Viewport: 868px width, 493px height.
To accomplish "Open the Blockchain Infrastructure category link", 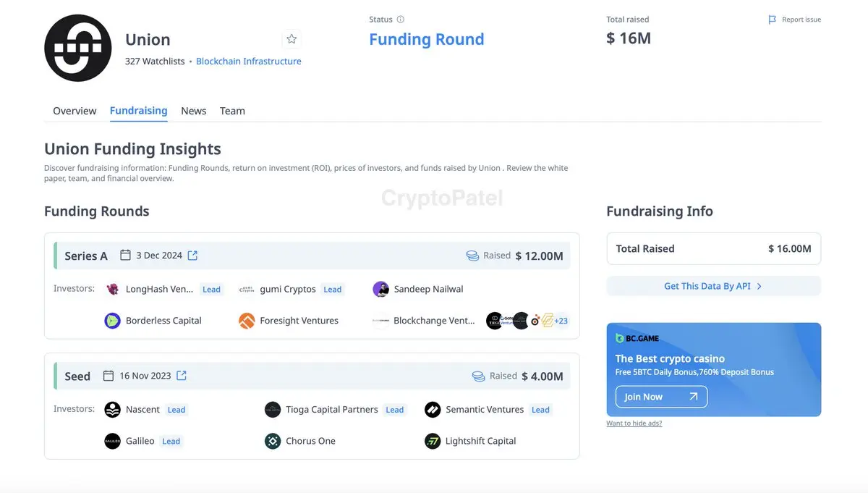I will click(249, 62).
